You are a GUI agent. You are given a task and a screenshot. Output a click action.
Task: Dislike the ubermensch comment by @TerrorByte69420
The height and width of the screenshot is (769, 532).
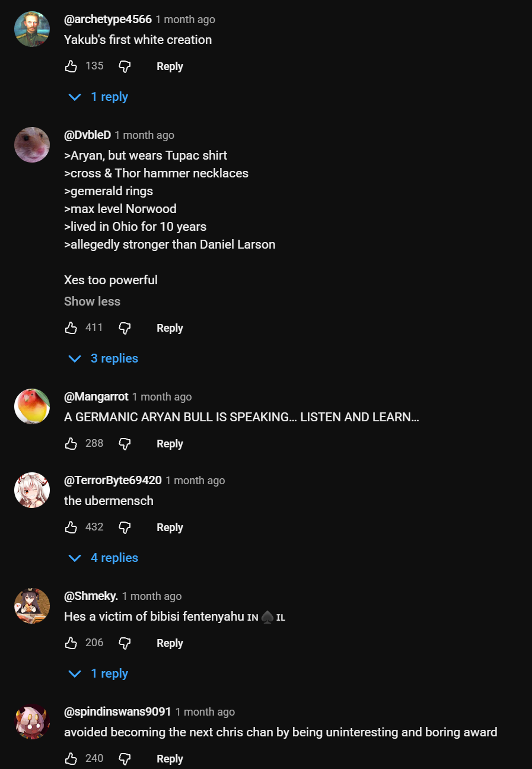(125, 528)
